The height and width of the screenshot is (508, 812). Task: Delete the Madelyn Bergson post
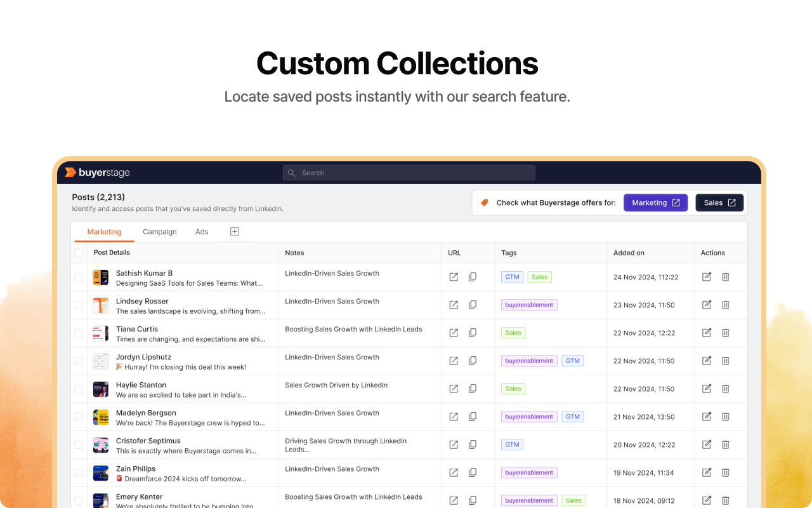[726, 417]
